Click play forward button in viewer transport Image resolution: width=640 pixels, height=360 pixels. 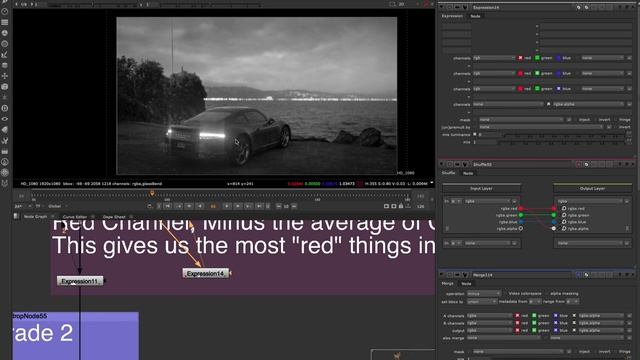(227, 206)
